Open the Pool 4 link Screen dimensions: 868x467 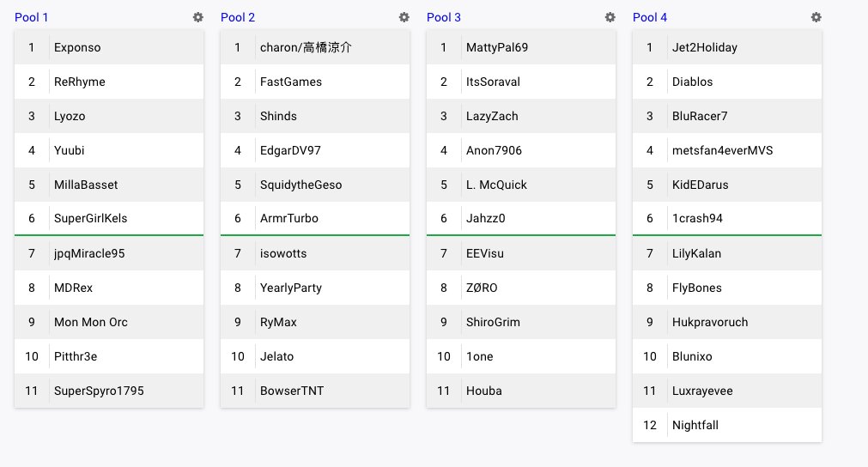point(650,17)
